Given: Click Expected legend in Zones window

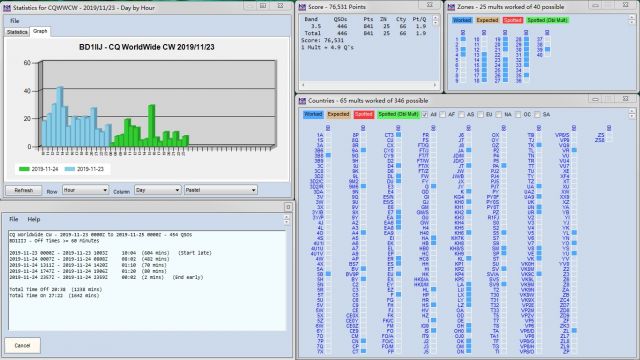Looking at the screenshot, I should coord(487,20).
